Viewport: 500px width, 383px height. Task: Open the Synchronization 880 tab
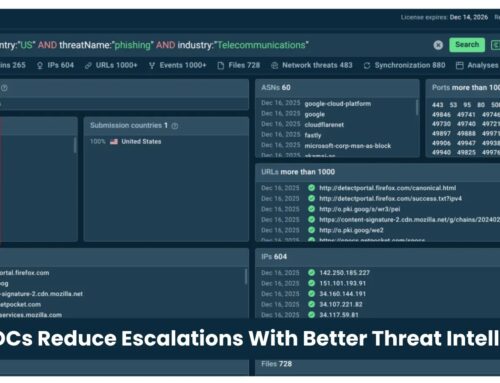[404, 65]
